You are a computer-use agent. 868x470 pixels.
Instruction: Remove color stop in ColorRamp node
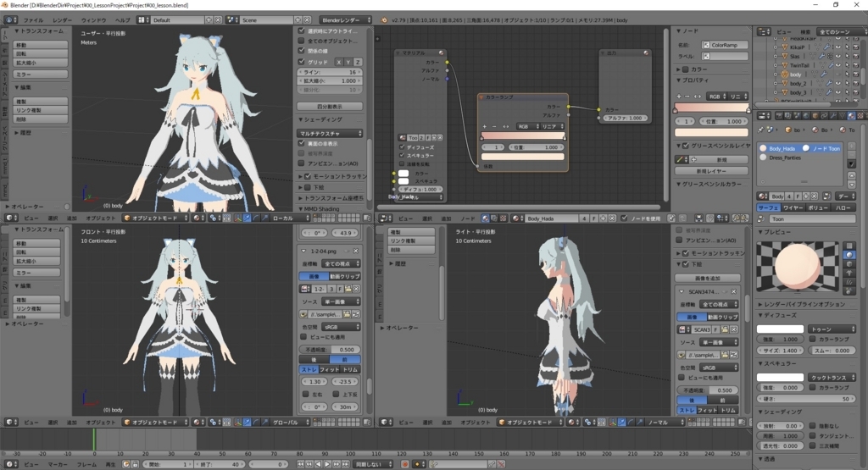(x=495, y=127)
